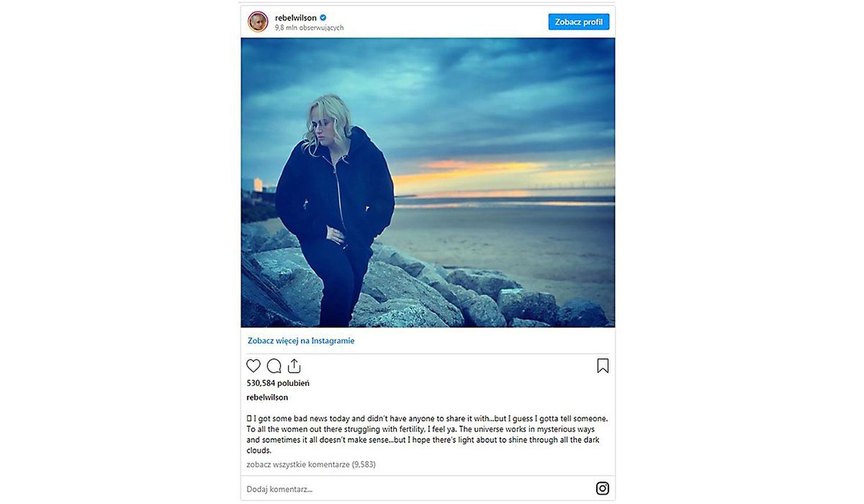Click the 9,8 mln obserwujących follower count
The height and width of the screenshot is (504, 864).
point(309,28)
